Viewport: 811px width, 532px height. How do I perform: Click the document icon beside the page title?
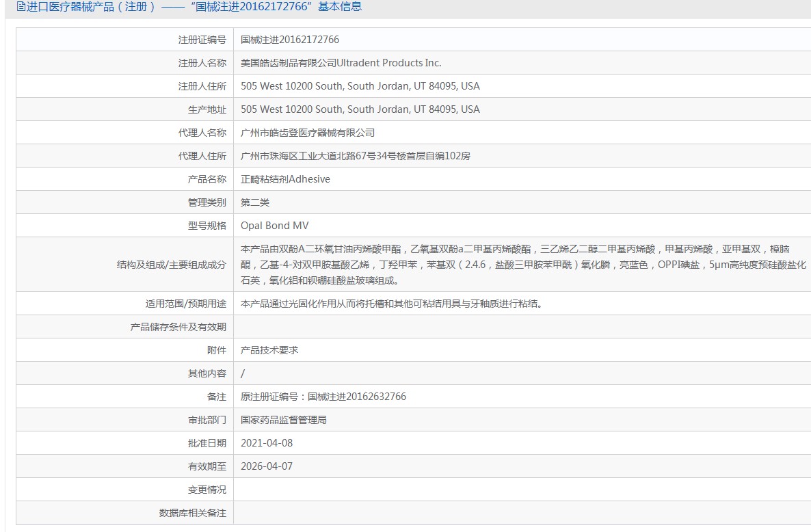pyautogui.click(x=21, y=7)
